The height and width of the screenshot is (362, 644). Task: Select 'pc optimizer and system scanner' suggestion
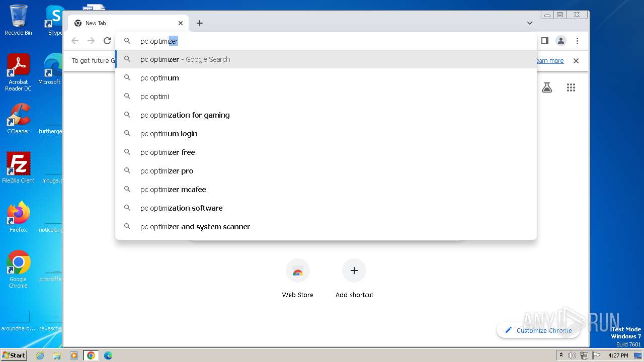pyautogui.click(x=326, y=227)
